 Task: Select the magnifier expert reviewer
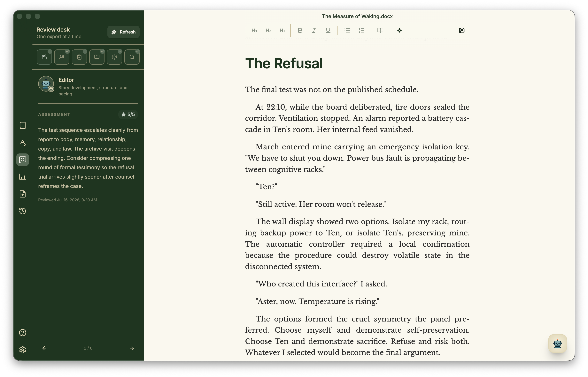pos(132,57)
